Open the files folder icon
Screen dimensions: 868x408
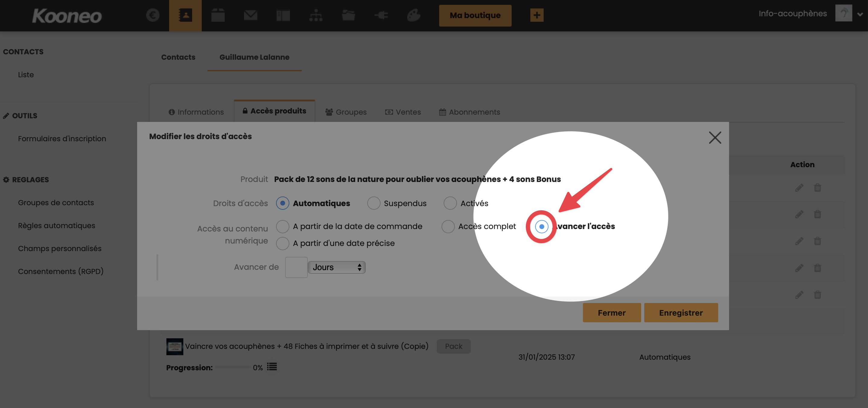tap(349, 15)
